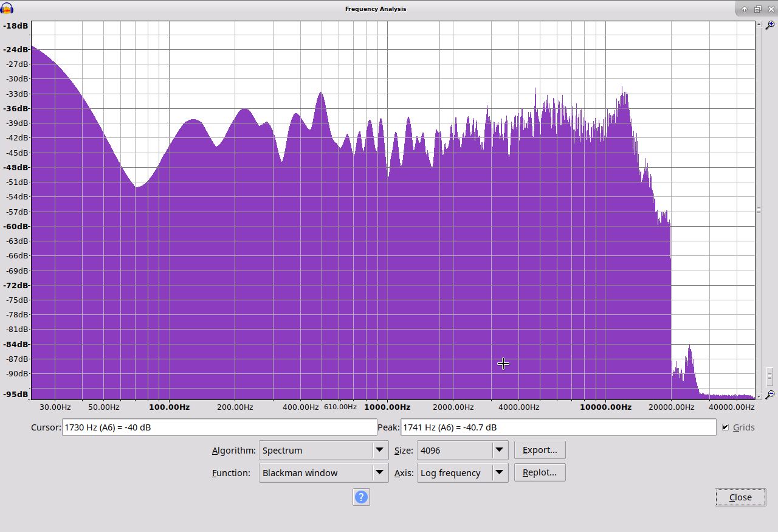Click the -72dB axis label
Viewport: 778px width, 532px height.
[x=16, y=286]
